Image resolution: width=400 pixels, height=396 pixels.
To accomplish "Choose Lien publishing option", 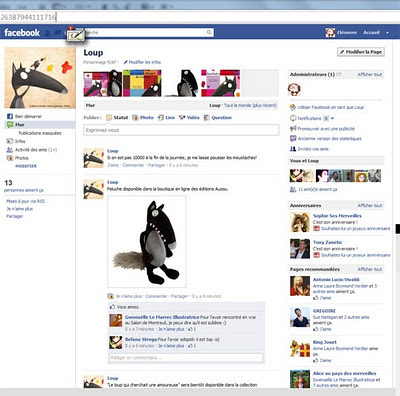I will 166,118.
